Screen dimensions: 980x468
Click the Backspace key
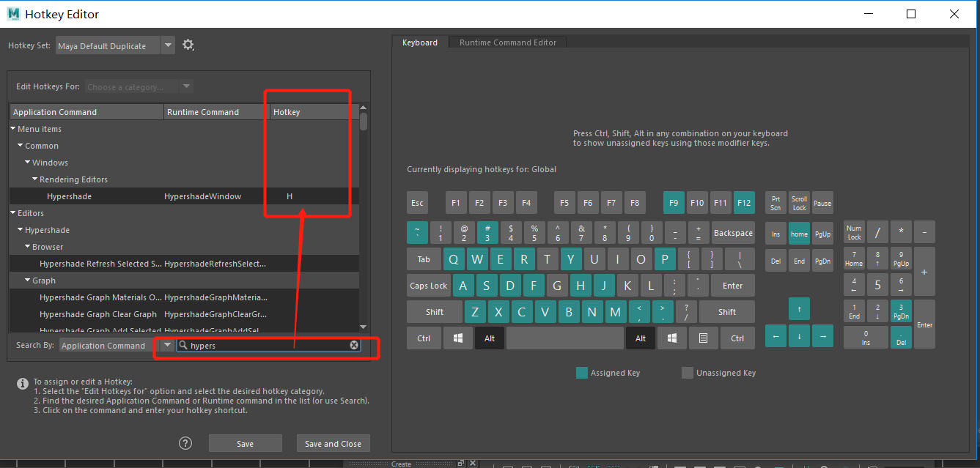[x=733, y=233]
